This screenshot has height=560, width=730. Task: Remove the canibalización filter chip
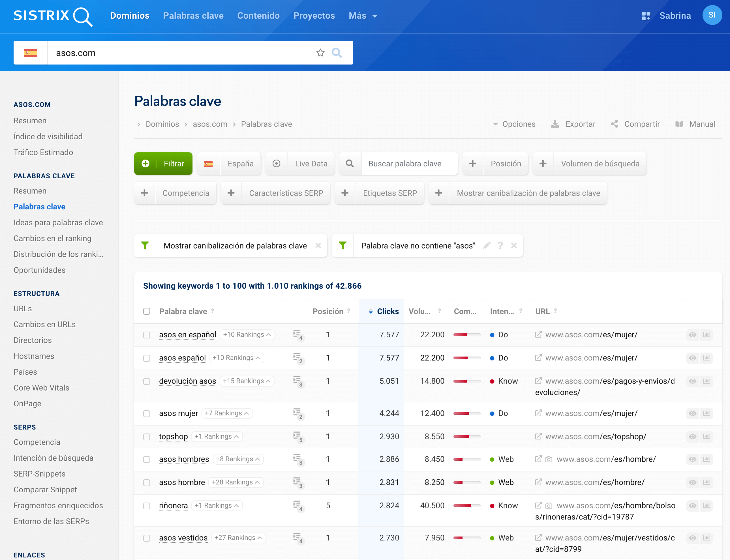[x=318, y=246]
